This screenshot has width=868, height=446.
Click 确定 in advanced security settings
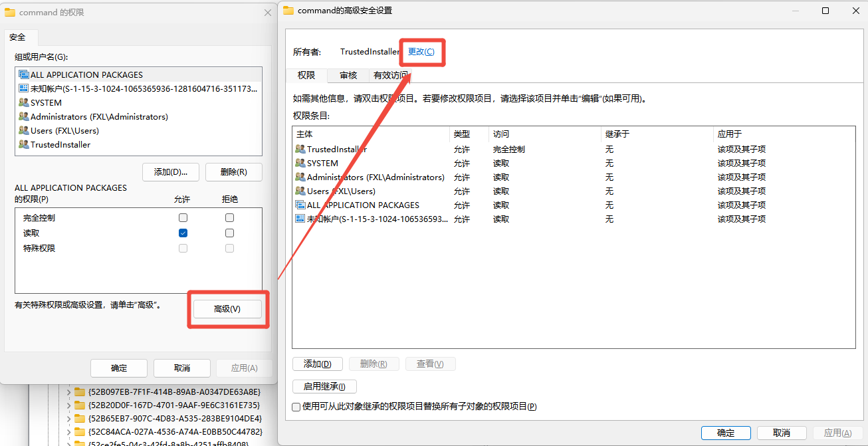tap(726, 433)
